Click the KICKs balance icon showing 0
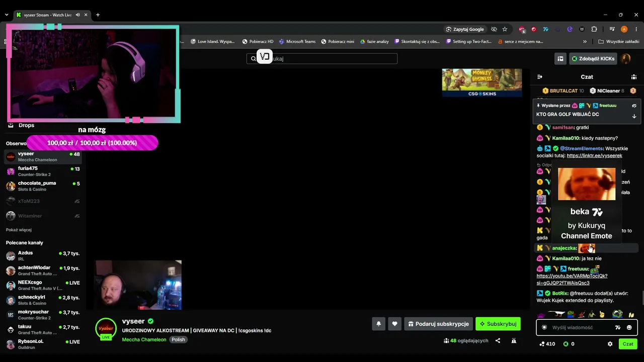The height and width of the screenshot is (362, 644). [566, 344]
